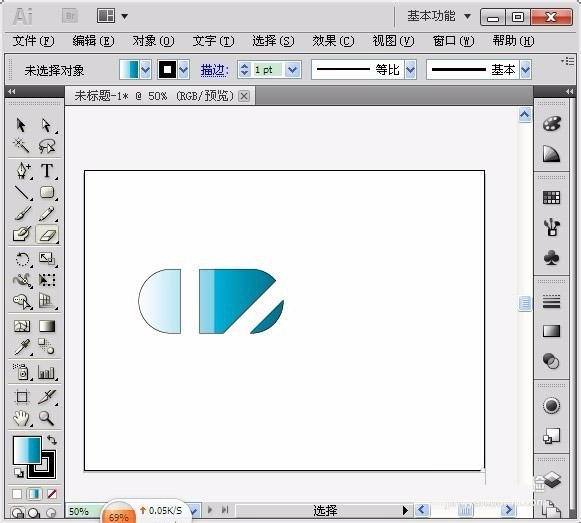Select the Mesh tool
Viewport: 581px width, 523px height.
[22, 326]
